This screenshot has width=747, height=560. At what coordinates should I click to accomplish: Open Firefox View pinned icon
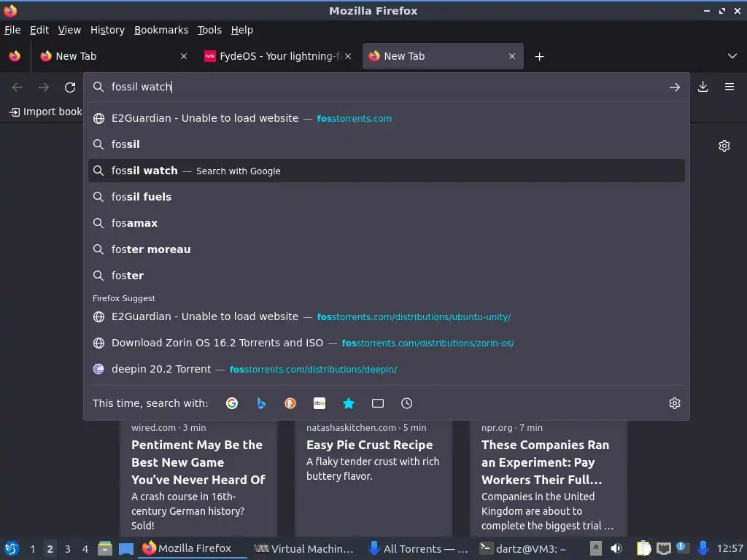[x=15, y=56]
